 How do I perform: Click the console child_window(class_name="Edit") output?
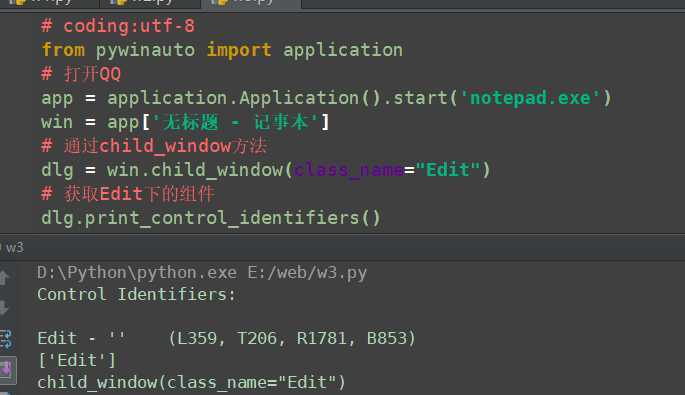(191, 382)
